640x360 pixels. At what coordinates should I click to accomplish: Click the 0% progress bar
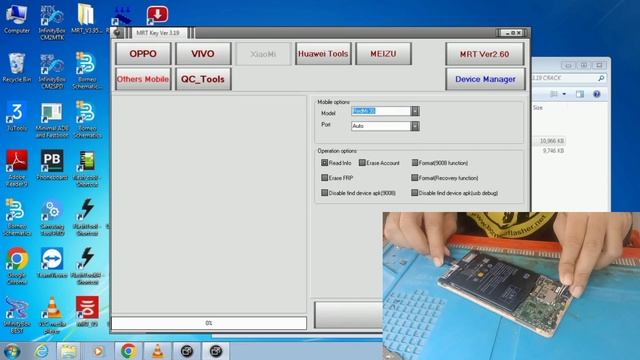pyautogui.click(x=209, y=323)
